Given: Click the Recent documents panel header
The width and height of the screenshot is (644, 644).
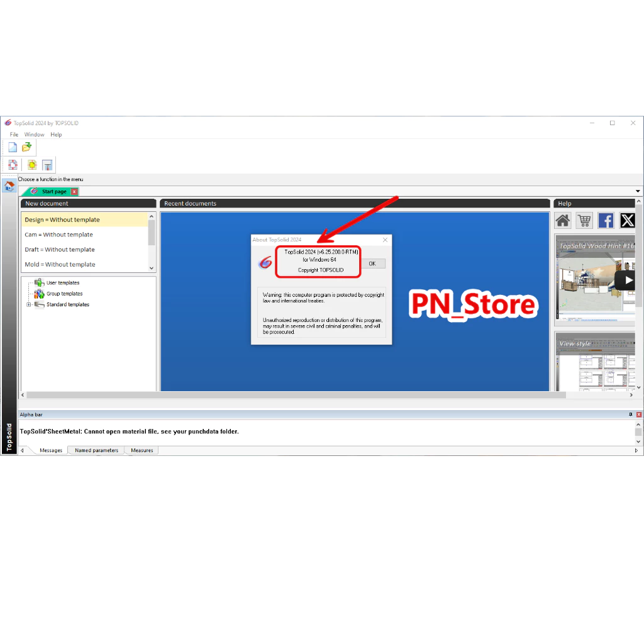Looking at the screenshot, I should tap(355, 203).
